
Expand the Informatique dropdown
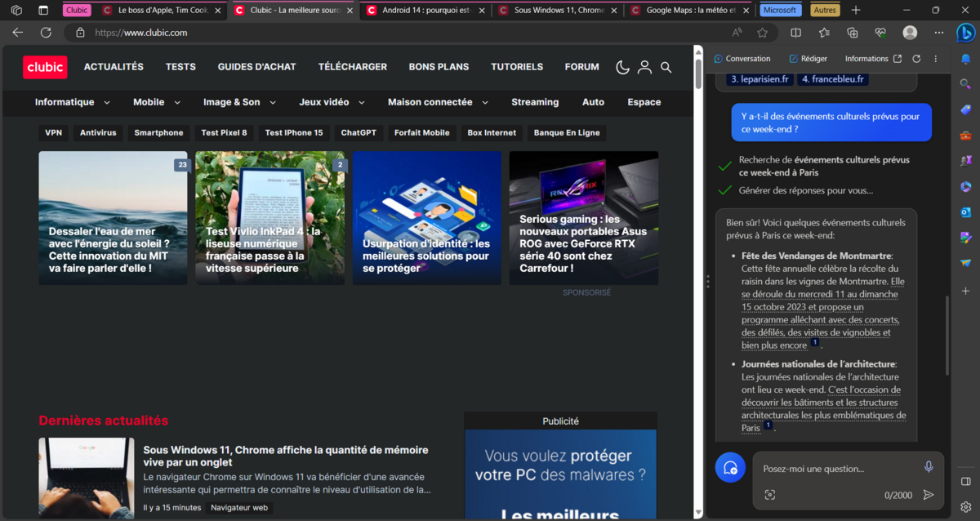(x=107, y=103)
